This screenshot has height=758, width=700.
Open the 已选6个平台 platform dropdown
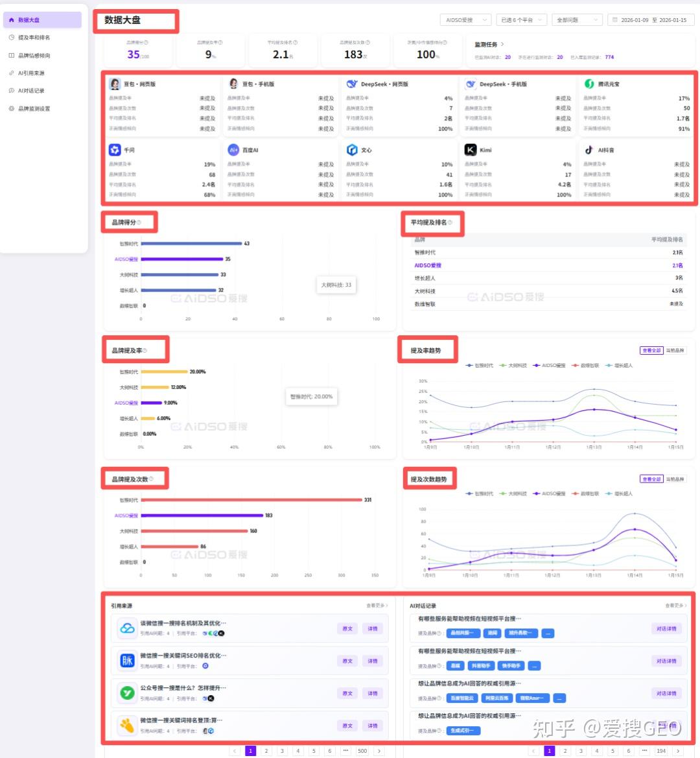[x=522, y=20]
